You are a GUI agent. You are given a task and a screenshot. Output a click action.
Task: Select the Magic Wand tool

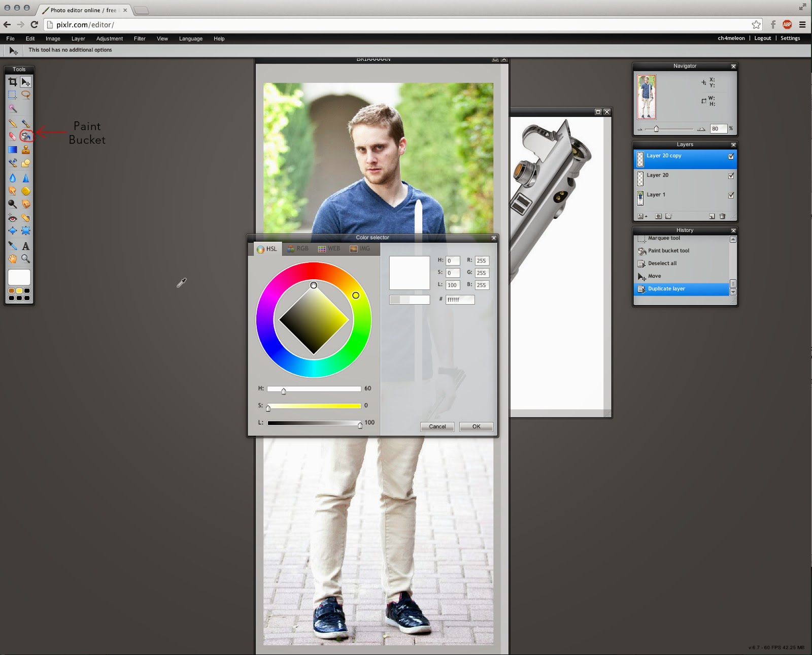coord(13,109)
